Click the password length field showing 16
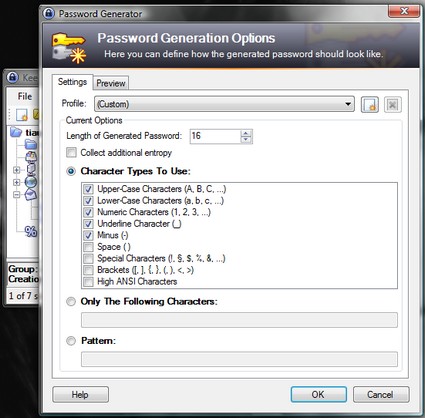 click(215, 136)
